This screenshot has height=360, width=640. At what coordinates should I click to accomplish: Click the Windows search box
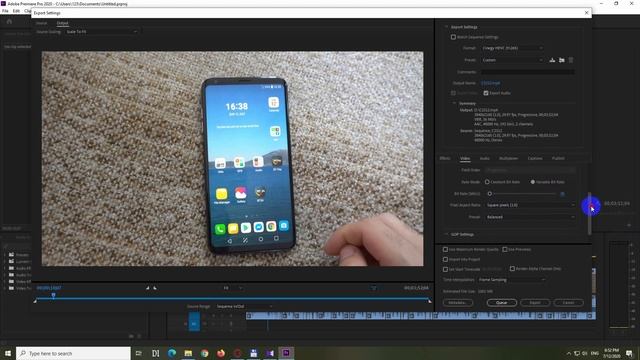(73, 353)
